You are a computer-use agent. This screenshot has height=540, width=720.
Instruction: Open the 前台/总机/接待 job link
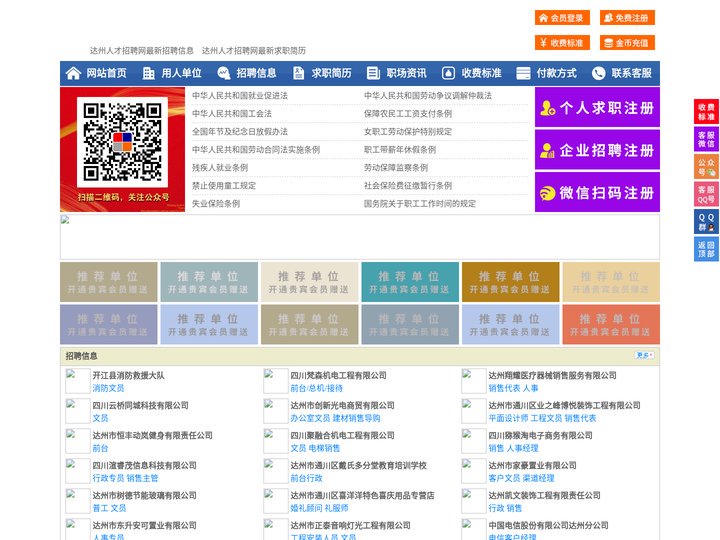[x=316, y=388]
